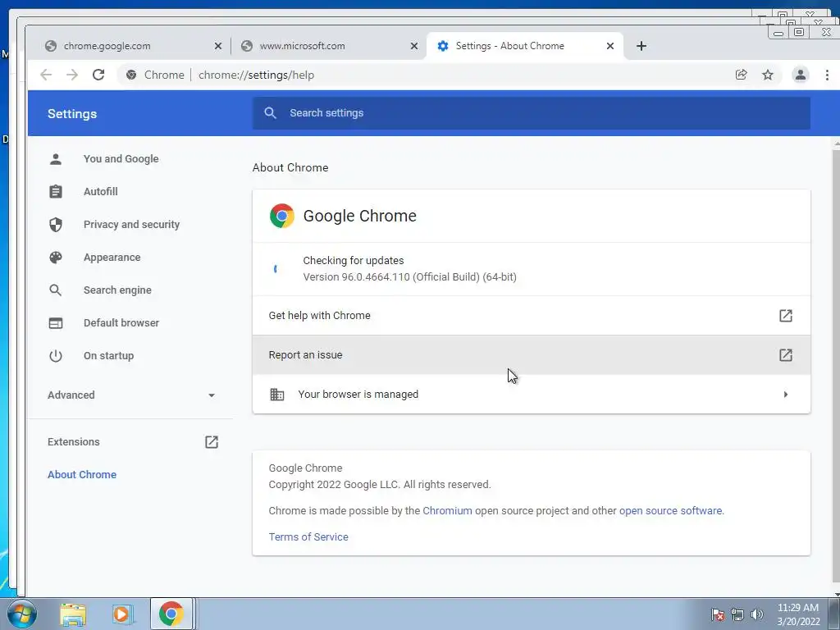
Task: Open Appearance settings
Action: click(x=112, y=257)
